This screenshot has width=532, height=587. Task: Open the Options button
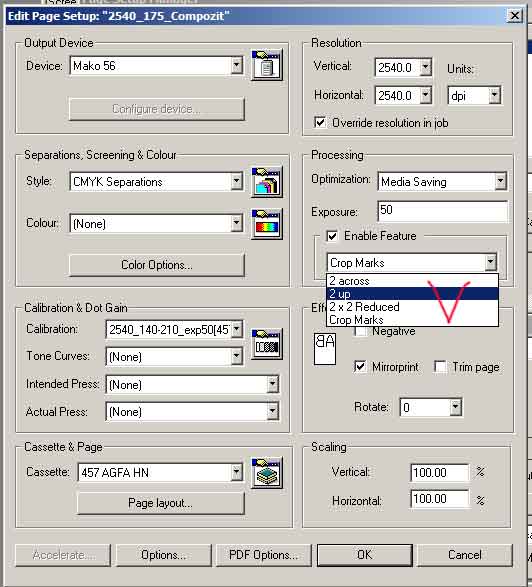point(164,555)
